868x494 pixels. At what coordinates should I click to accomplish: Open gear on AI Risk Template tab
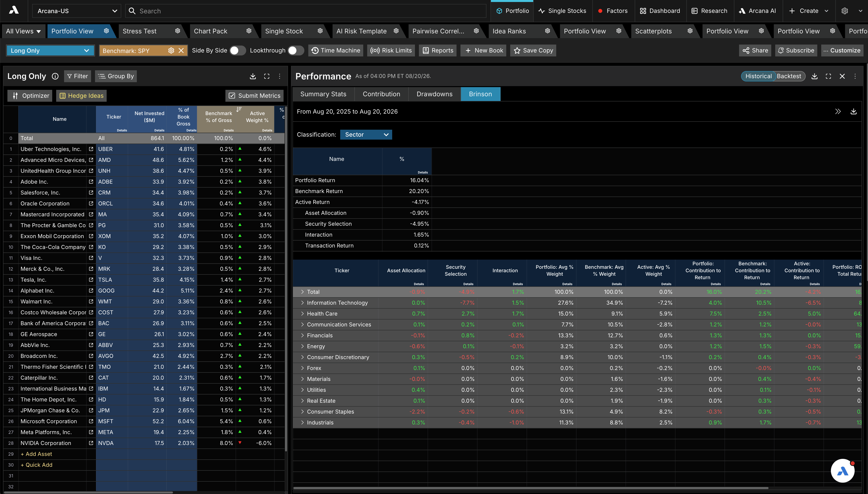pos(396,31)
